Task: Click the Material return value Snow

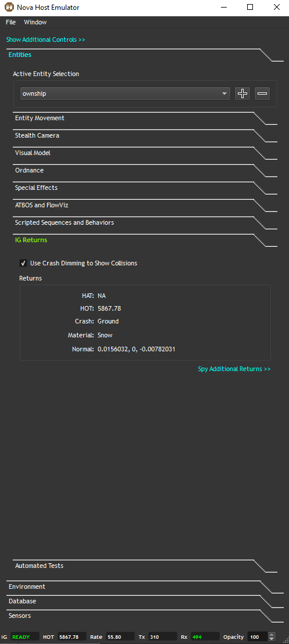Action: [x=105, y=335]
